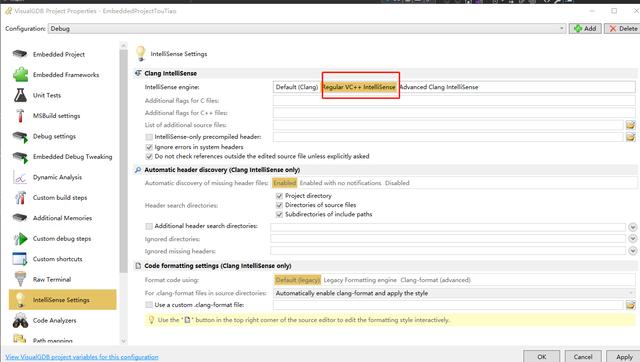This screenshot has height=362, width=640.
Task: Browse folder for IntelliSense-only precompiled header
Action: (x=631, y=137)
